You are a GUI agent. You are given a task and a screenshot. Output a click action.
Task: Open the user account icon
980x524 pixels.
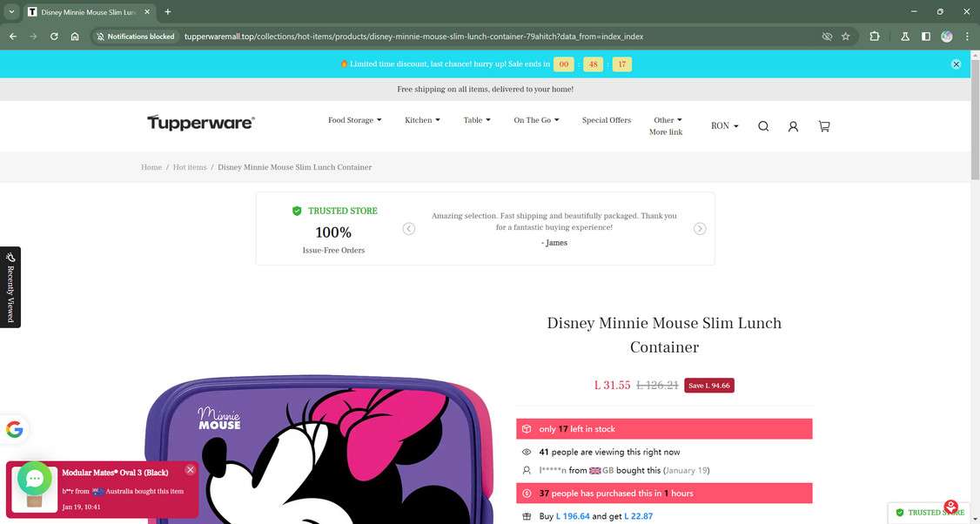pos(793,126)
